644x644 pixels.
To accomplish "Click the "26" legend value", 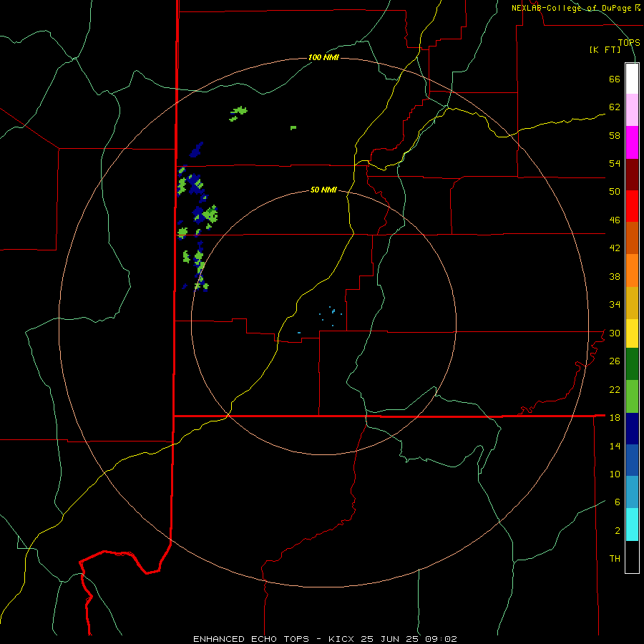I will tap(615, 361).
